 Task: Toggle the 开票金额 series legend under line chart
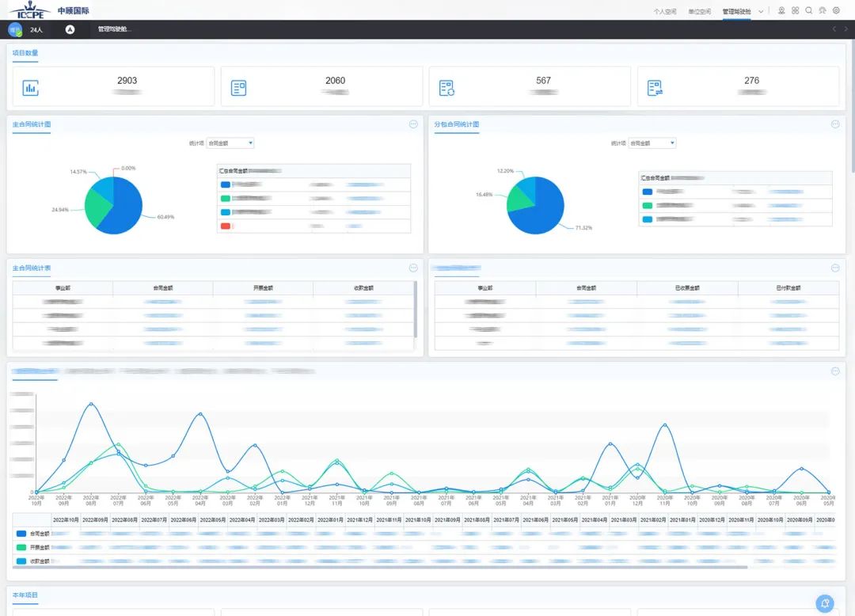(x=32, y=547)
